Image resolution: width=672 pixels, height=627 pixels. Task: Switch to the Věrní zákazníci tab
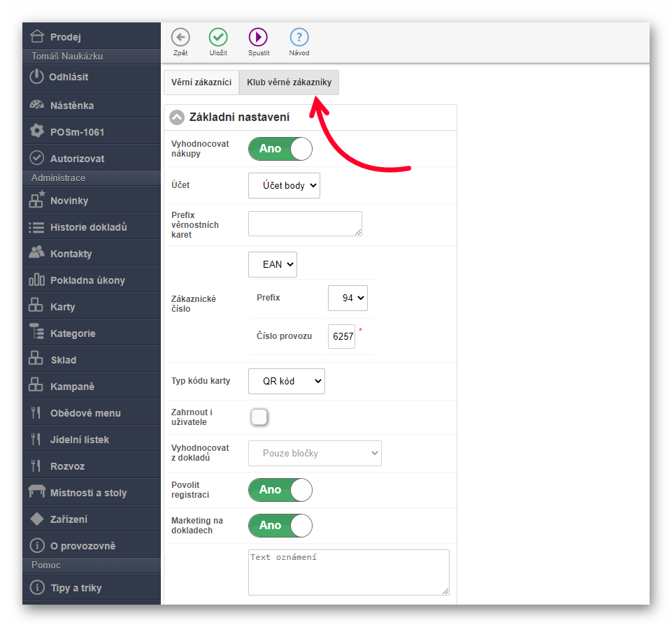201,82
